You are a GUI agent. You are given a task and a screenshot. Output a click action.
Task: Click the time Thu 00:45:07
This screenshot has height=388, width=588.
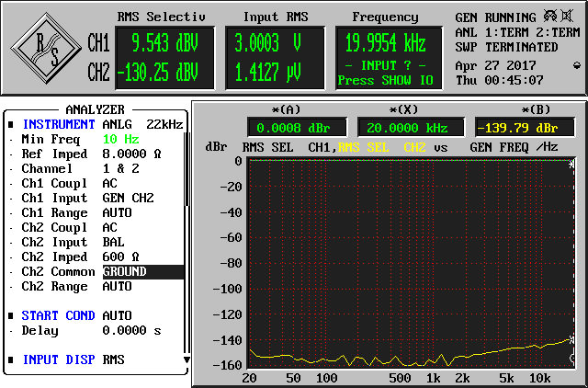[500, 81]
